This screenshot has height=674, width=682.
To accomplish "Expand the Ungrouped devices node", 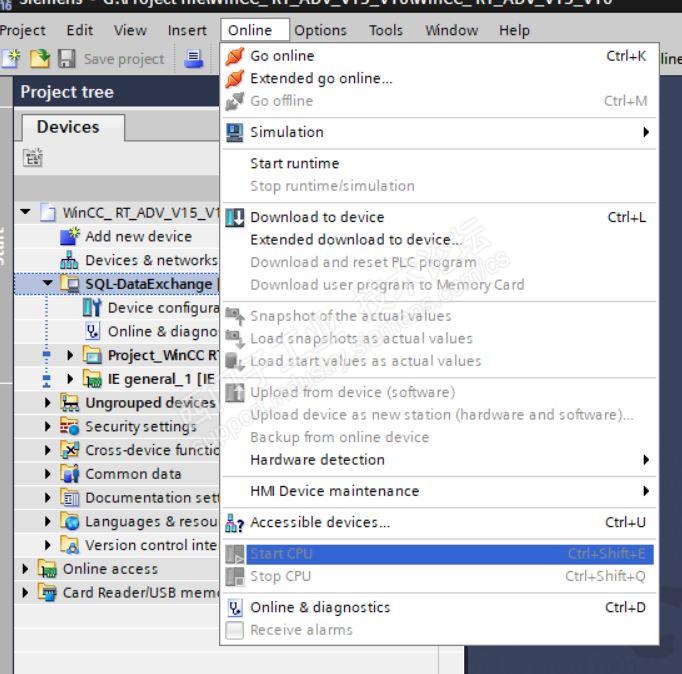I will pyautogui.click(x=48, y=403).
